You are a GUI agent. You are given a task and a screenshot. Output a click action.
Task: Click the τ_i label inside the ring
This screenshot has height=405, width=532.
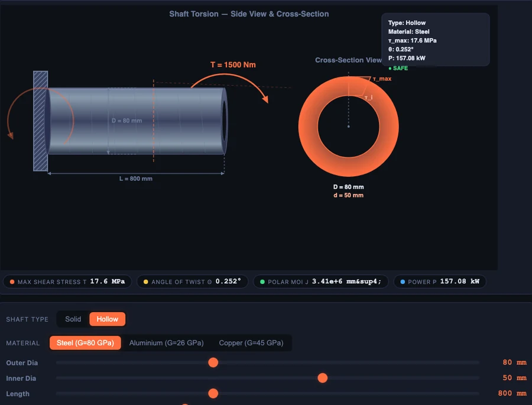click(x=369, y=98)
